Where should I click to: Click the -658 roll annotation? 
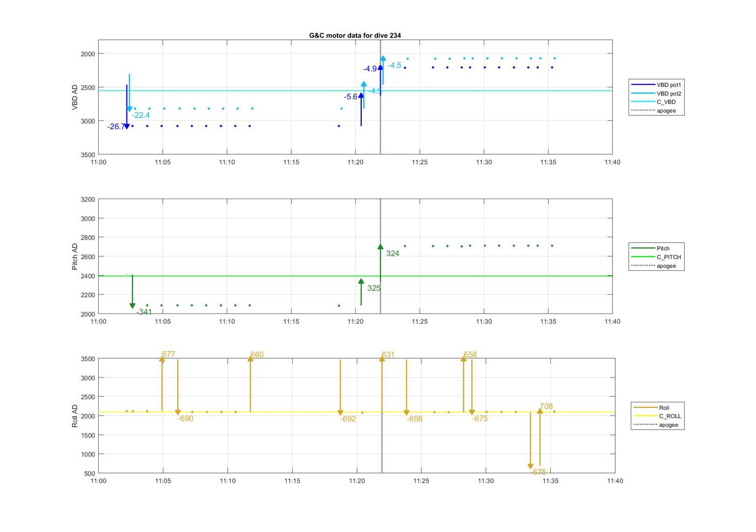pyautogui.click(x=414, y=419)
